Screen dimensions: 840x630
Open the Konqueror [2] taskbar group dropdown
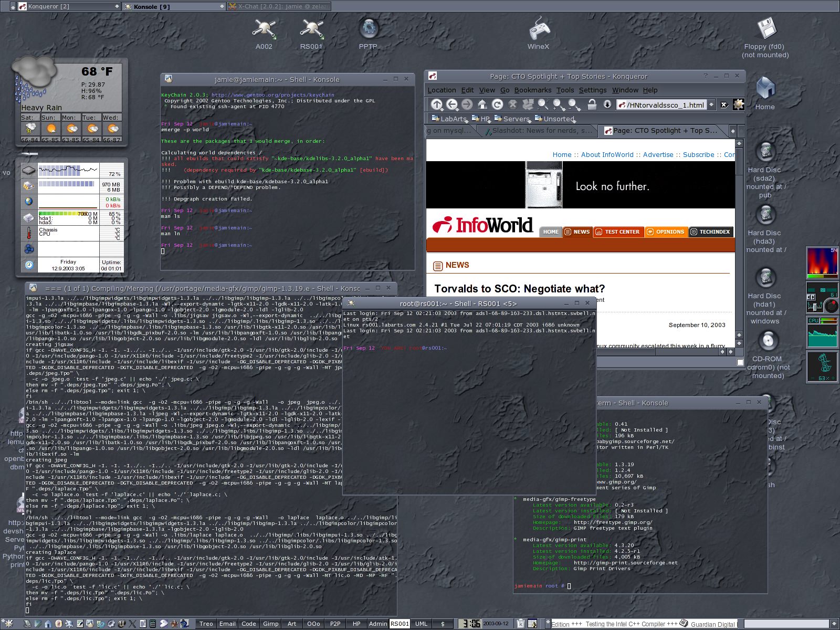pyautogui.click(x=117, y=6)
